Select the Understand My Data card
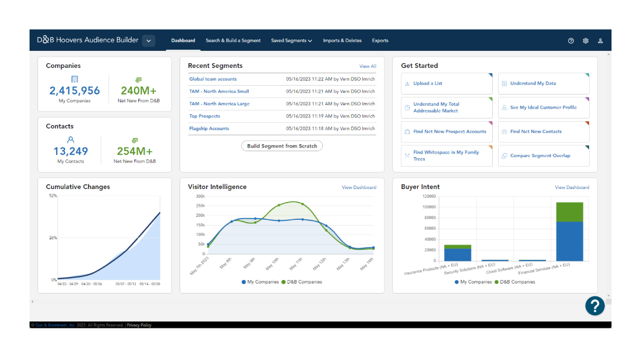644x358 pixels. [x=544, y=84]
